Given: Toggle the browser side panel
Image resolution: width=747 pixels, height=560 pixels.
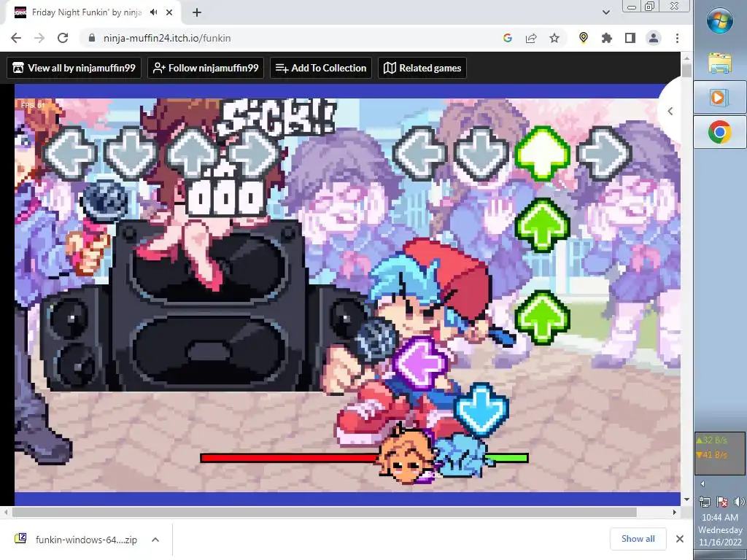Looking at the screenshot, I should click(x=630, y=38).
